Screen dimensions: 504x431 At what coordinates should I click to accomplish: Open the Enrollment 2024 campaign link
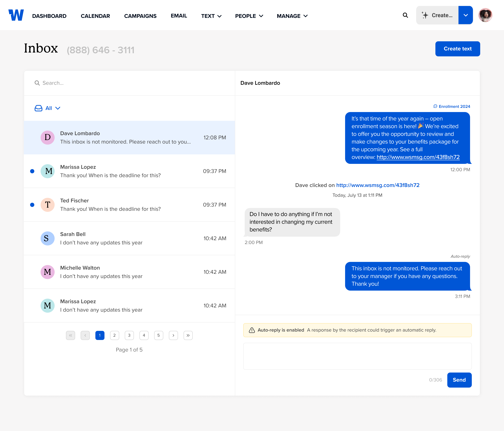coord(452,106)
